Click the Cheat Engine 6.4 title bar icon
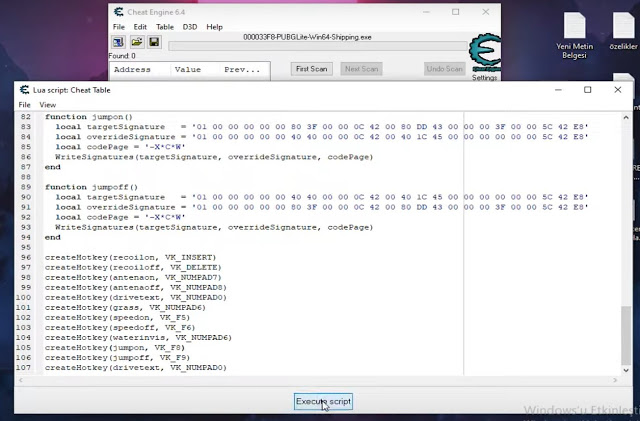640x421 pixels. (119, 12)
